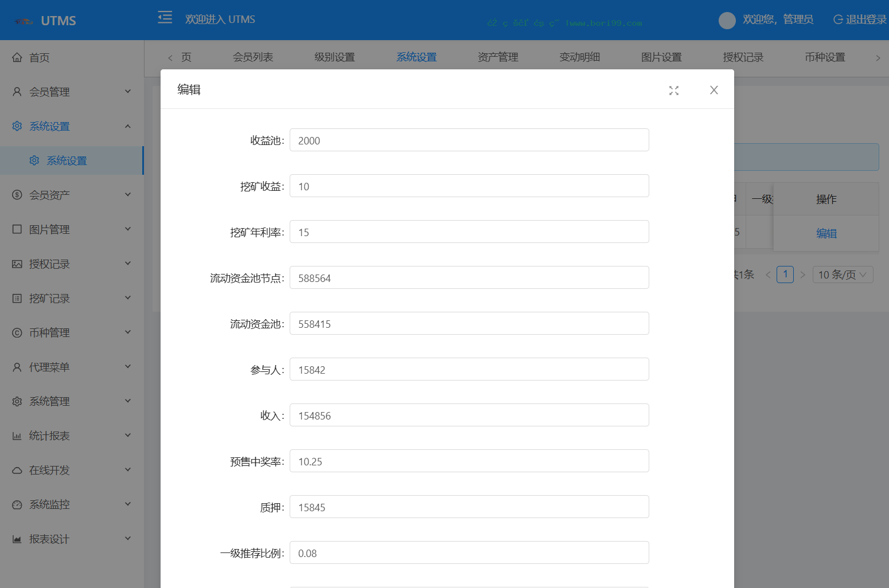Click the sidebar collapse menu icon

pos(165,17)
